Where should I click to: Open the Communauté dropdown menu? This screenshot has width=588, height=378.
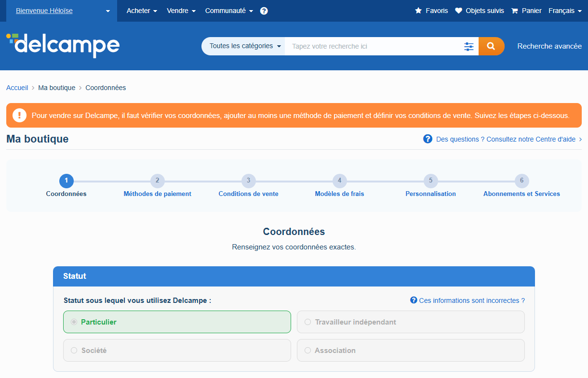tap(229, 11)
